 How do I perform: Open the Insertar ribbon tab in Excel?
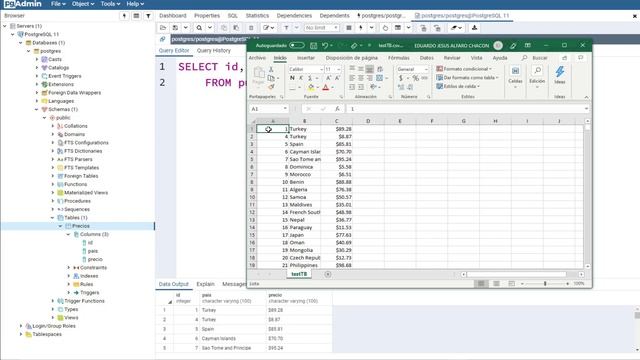pos(306,58)
